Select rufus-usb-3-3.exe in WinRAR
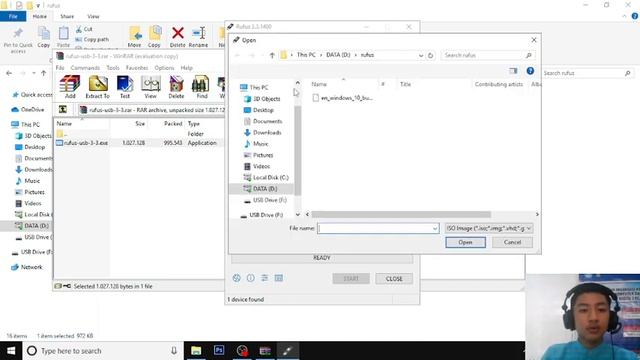This screenshot has height=360, width=640. point(82,143)
